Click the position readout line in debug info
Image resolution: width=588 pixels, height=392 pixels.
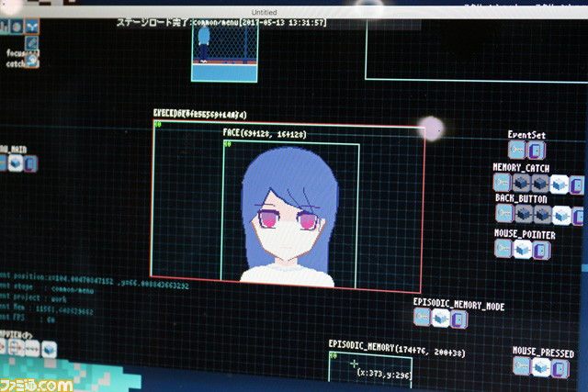click(x=95, y=281)
